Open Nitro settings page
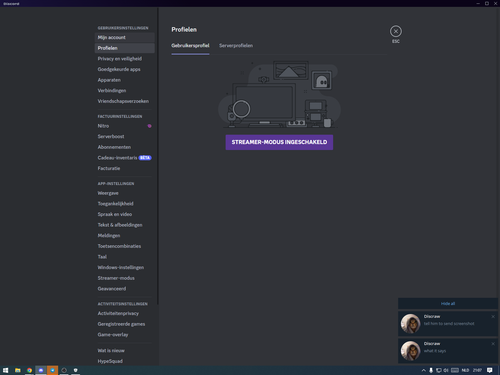Screen dimensions: 500x375 pyautogui.click(x=125, y=126)
